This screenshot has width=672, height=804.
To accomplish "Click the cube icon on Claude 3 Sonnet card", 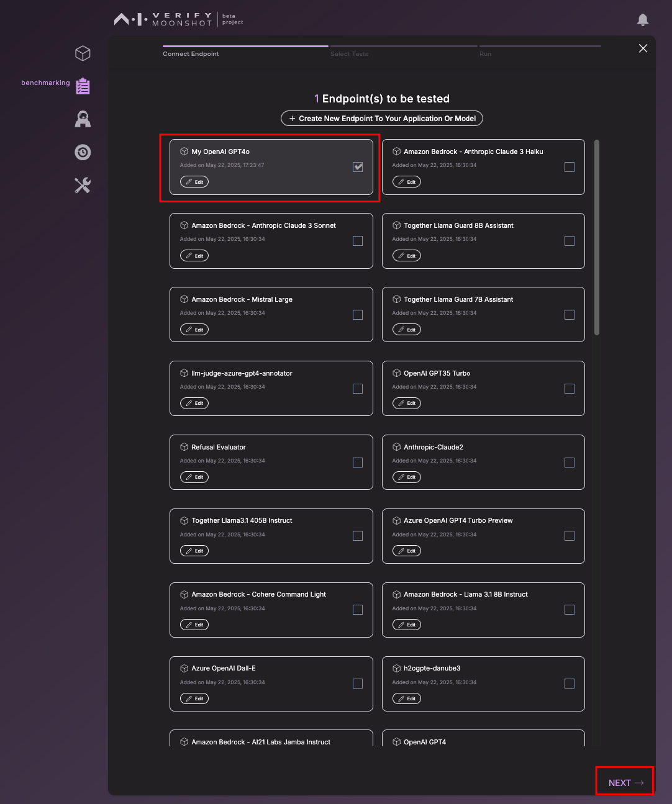I will click(x=184, y=225).
